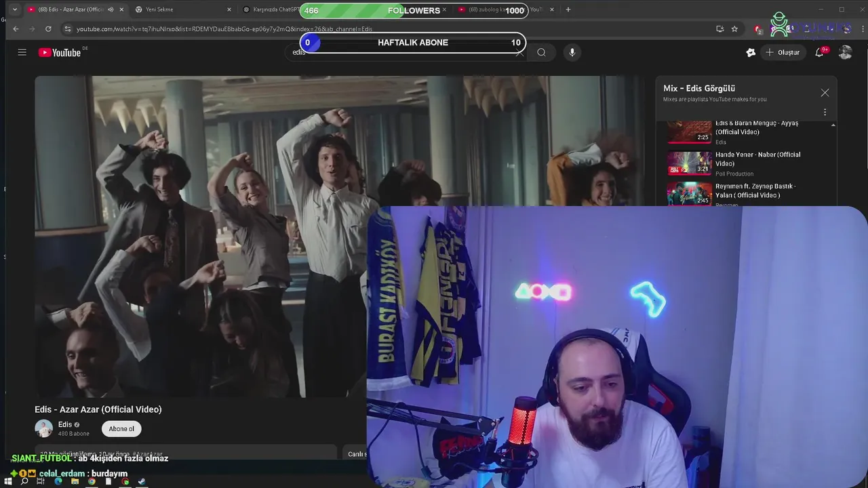
Task: View site information icon in address bar
Action: click(x=67, y=29)
